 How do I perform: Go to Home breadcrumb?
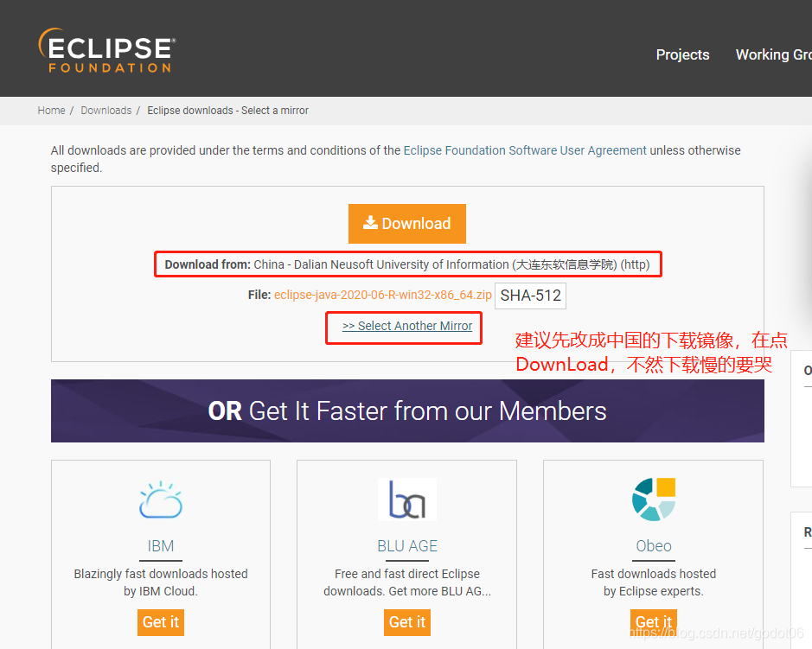coord(51,111)
